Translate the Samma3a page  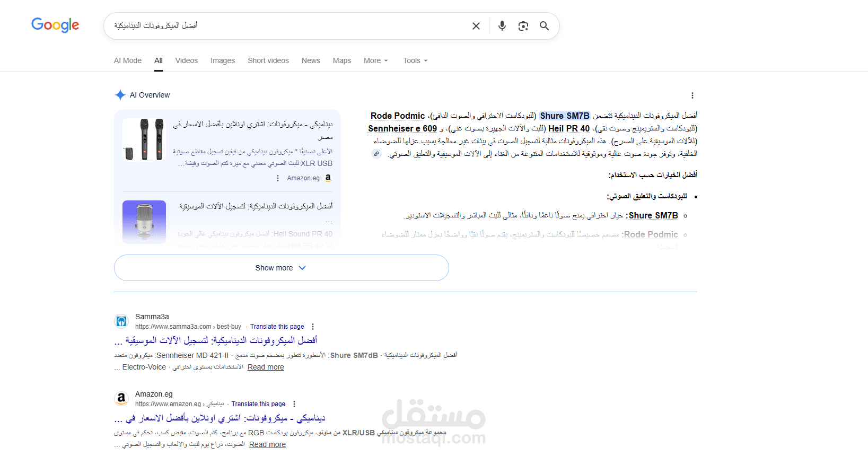click(x=277, y=327)
